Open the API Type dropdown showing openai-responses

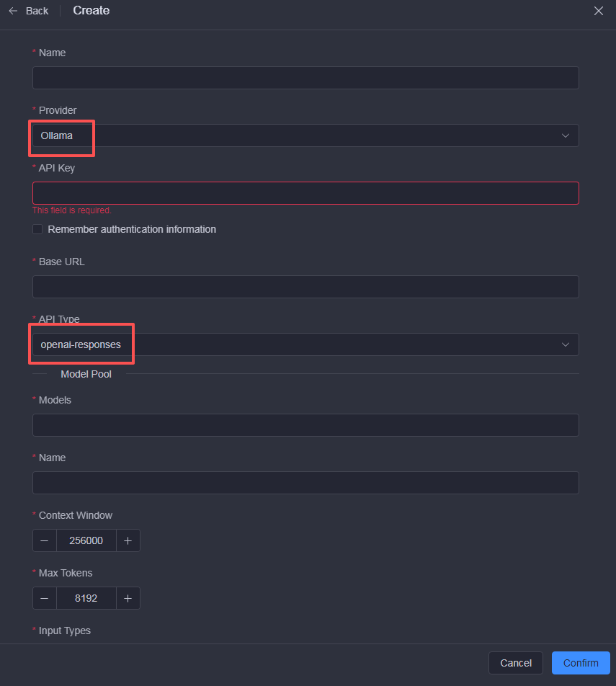point(288,344)
